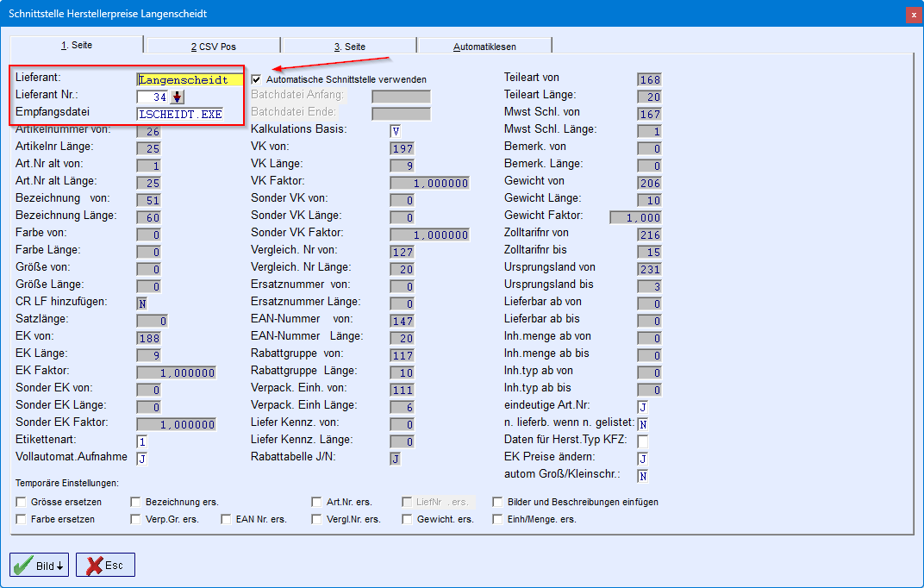Screen dimensions: 924x588
Task: Select the Verpack. Einh Länge field
Action: pyautogui.click(x=403, y=407)
